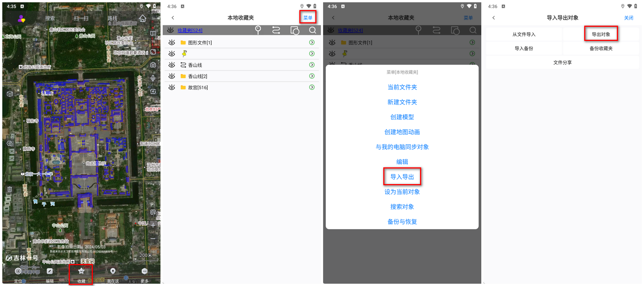
Task: Toggle eye icon for 香山线[2] folder
Action: coord(172,76)
